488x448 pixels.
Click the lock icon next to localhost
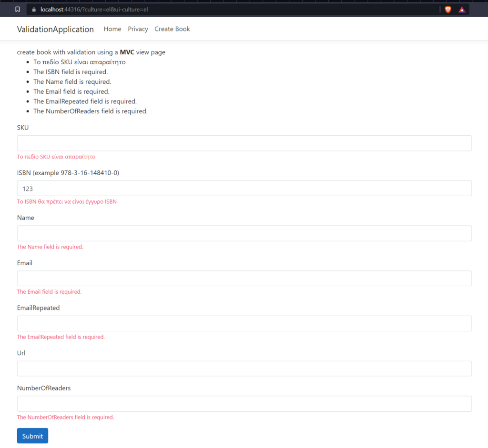click(x=33, y=9)
